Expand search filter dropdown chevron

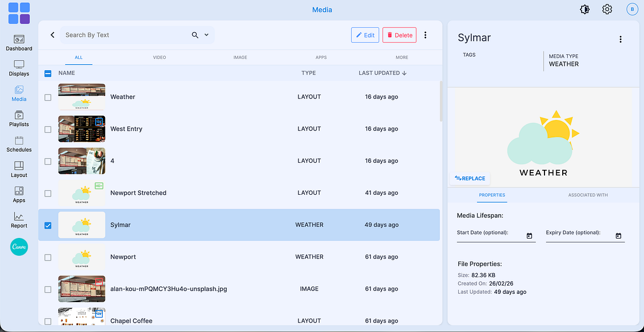(x=207, y=35)
